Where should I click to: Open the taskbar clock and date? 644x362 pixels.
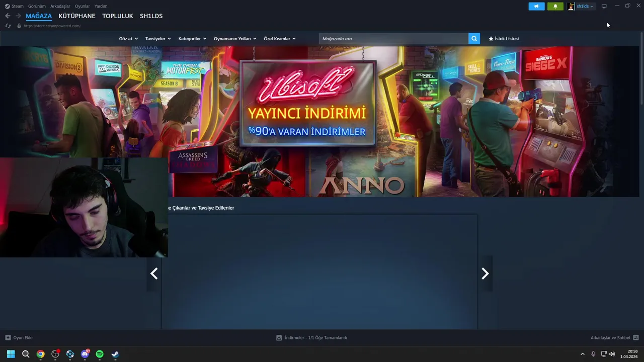pos(629,354)
